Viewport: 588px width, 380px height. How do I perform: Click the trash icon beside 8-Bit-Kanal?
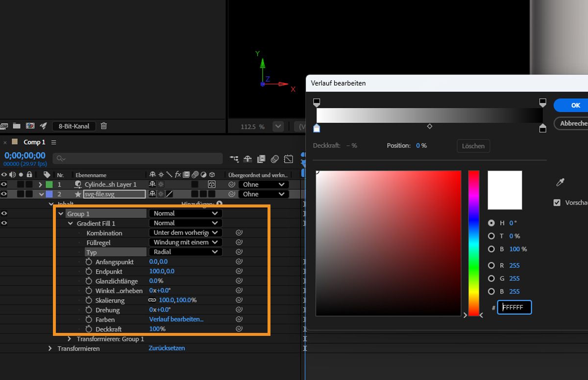tap(103, 126)
